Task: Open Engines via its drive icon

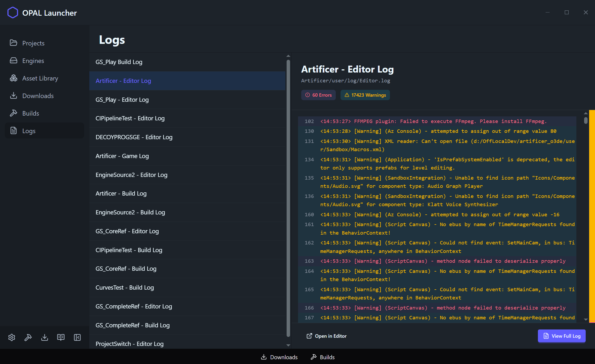Action: [13, 61]
